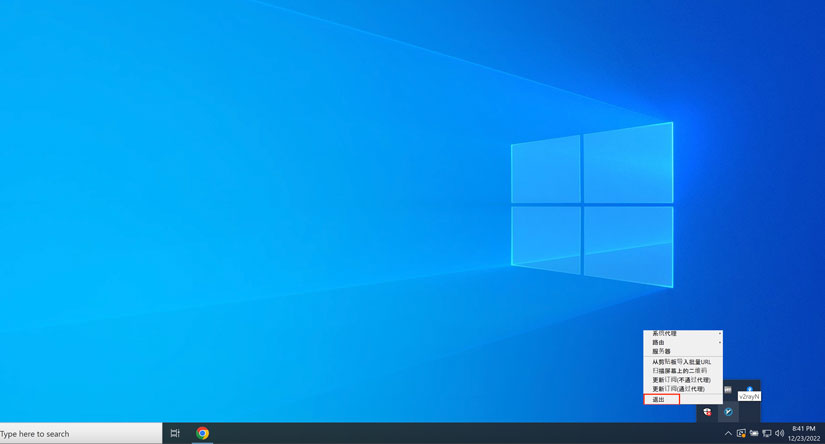Viewport: 825px width, 444px height.
Task: Click the volume speaker icon in the system tray
Action: [x=779, y=433]
